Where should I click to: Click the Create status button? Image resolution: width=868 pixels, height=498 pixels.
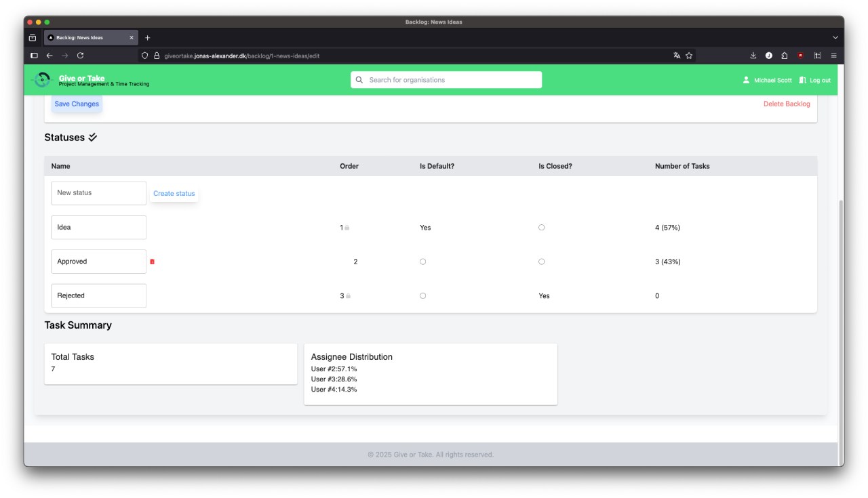coord(174,194)
